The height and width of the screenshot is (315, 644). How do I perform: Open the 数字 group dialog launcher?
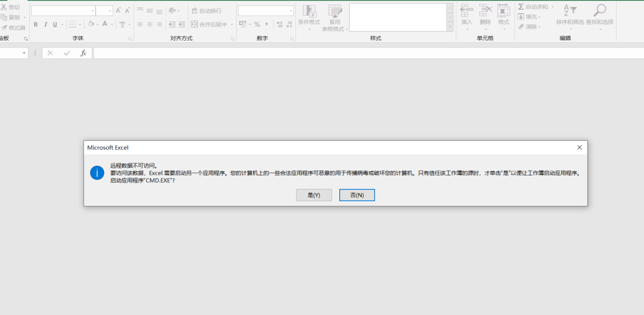(292, 39)
